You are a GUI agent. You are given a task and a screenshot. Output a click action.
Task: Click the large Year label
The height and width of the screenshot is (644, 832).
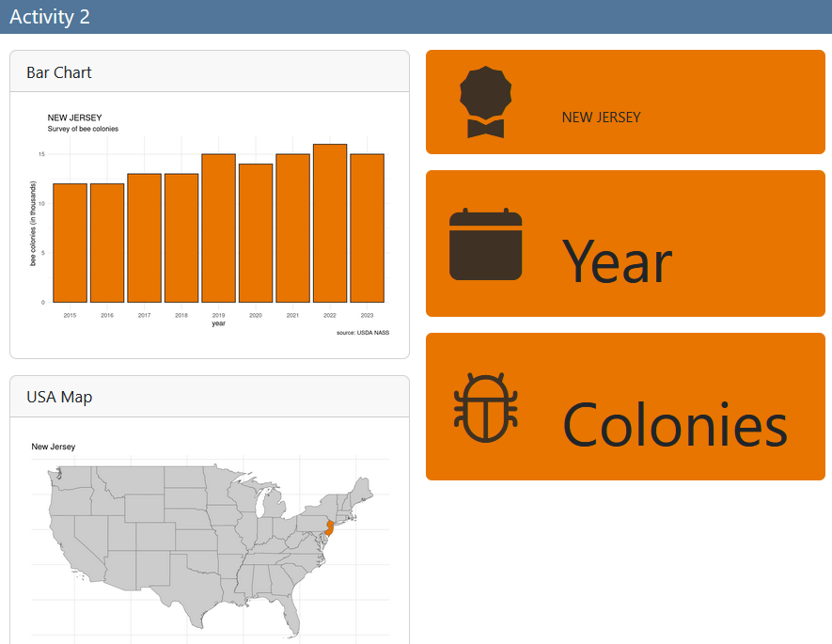coord(617,261)
